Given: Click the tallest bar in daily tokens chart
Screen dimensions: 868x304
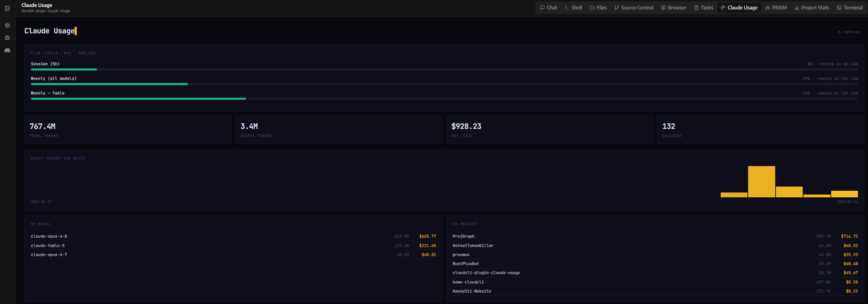Looking at the screenshot, I should [x=761, y=182].
